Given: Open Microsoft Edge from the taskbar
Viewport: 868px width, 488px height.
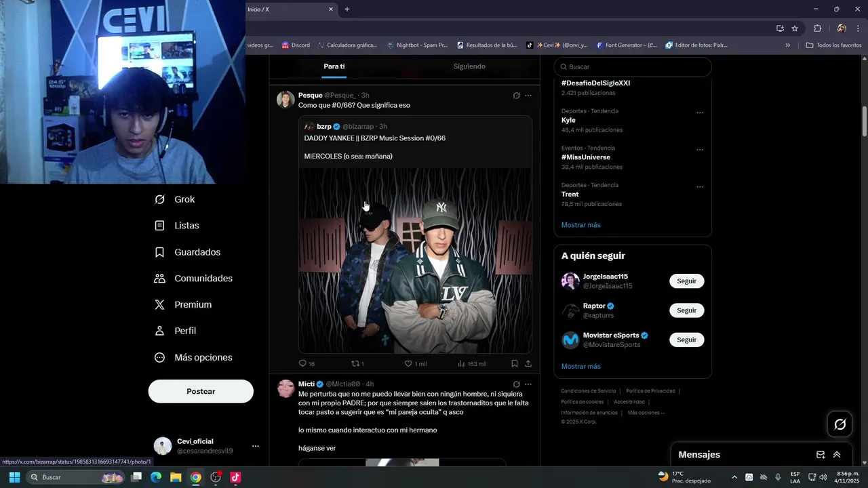Looking at the screenshot, I should pyautogui.click(x=156, y=477).
